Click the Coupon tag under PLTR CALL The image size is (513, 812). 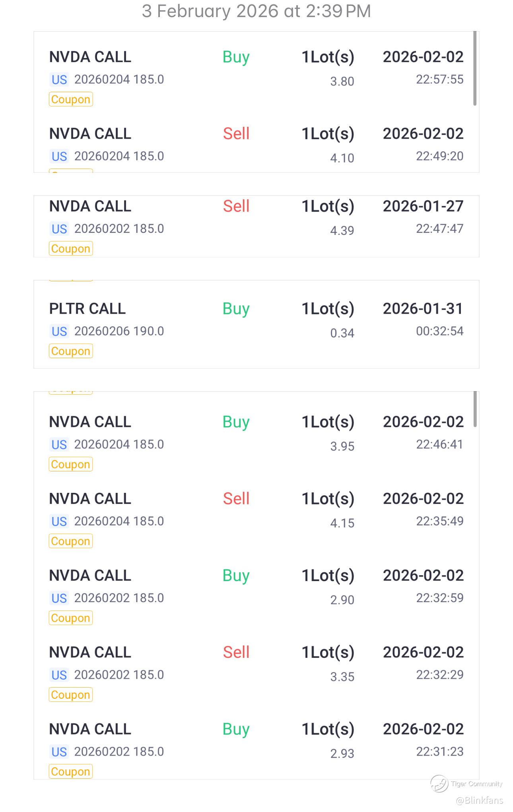tap(71, 351)
